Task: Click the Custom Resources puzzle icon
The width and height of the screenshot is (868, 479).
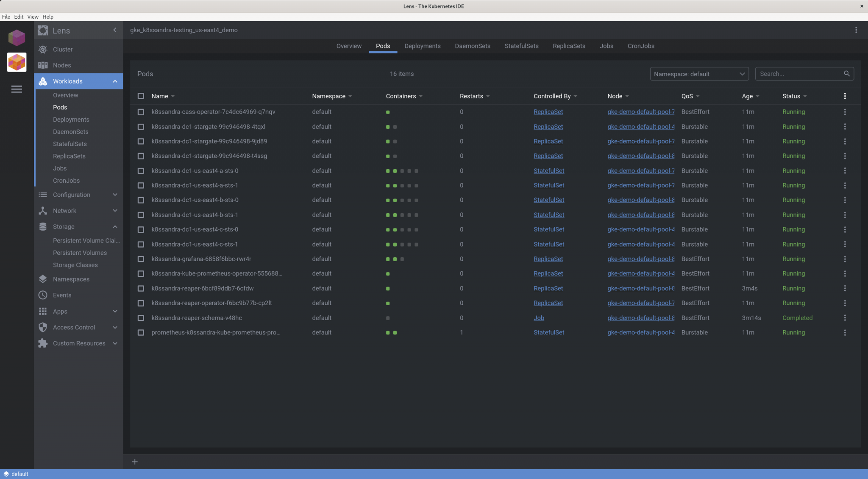Action: [43, 343]
